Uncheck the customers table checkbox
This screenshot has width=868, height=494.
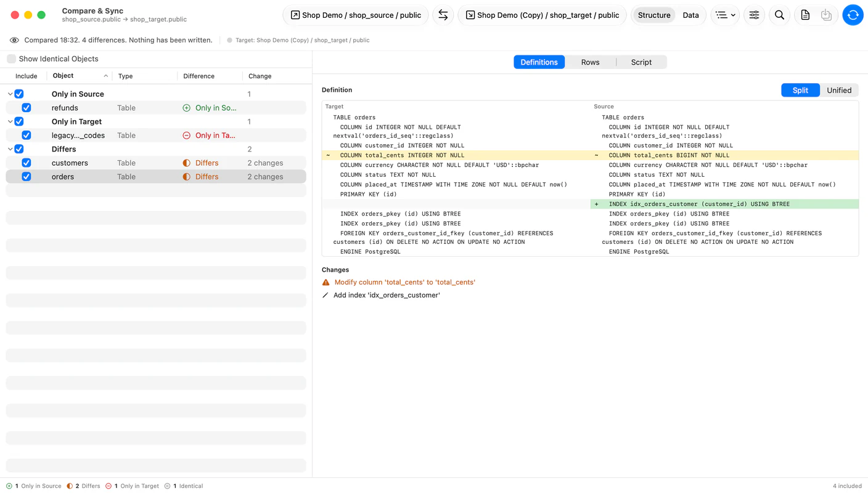click(x=27, y=163)
